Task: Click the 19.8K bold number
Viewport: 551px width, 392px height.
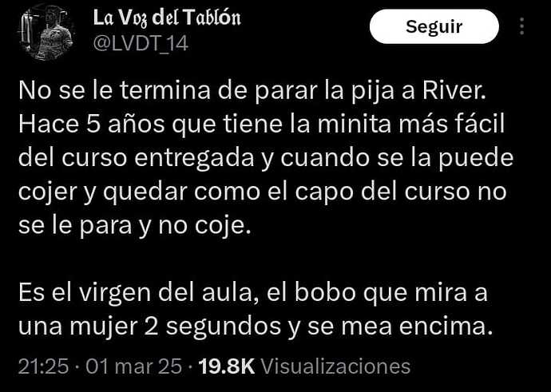Action: point(227,366)
